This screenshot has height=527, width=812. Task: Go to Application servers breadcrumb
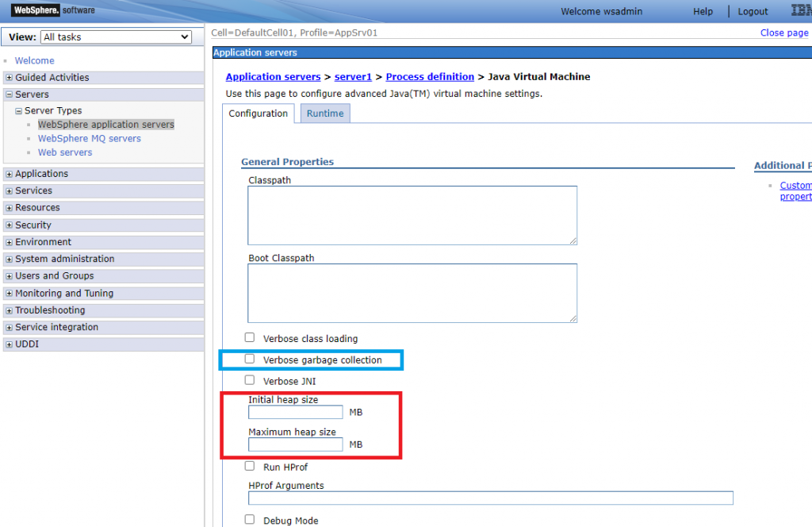point(273,77)
